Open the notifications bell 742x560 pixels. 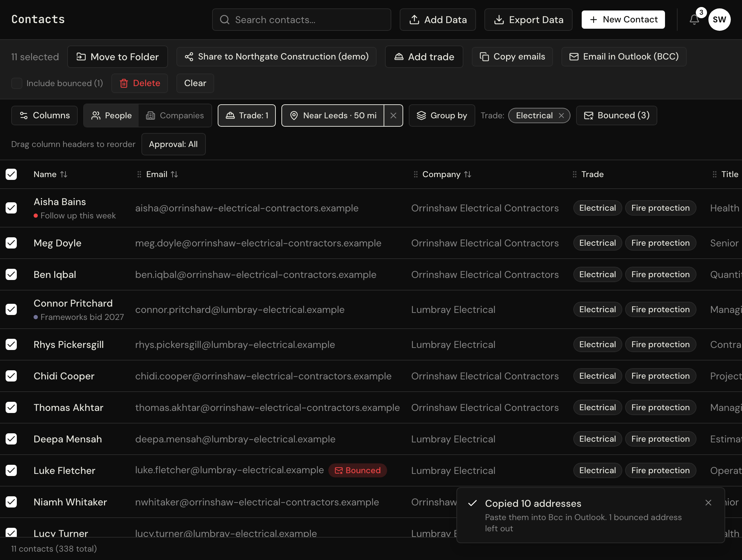pos(694,20)
